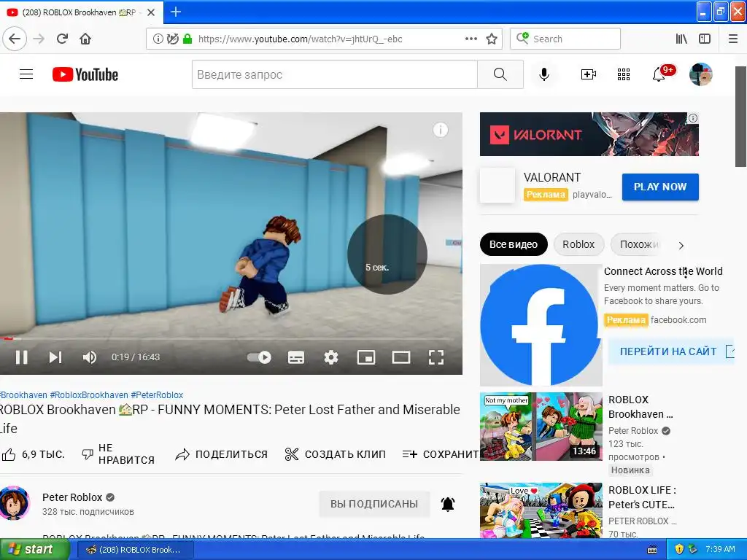Viewport: 747px width, 560px height.
Task: Click the #PeterRoblox hashtag
Action: (x=158, y=394)
